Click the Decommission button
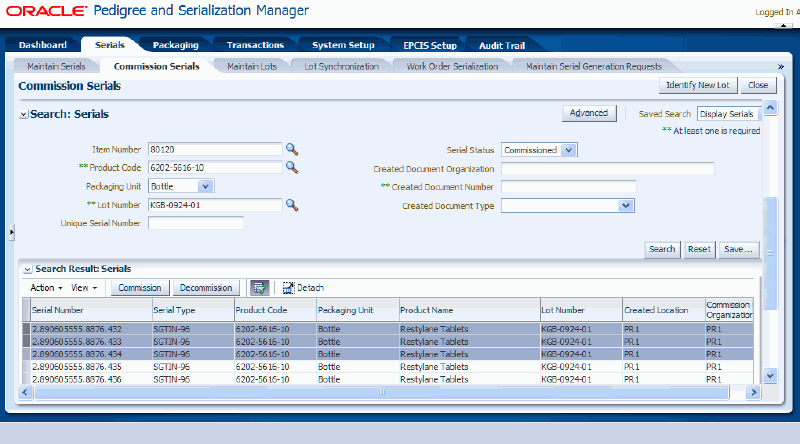This screenshot has width=800, height=444. (x=206, y=288)
